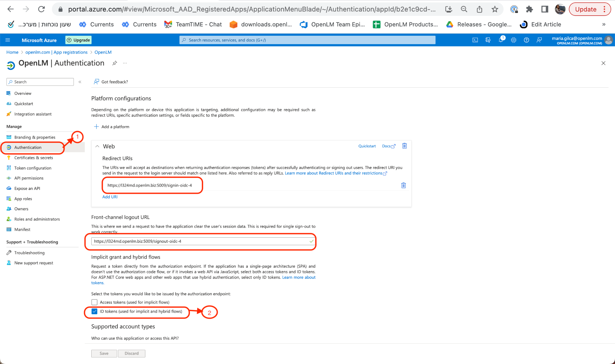Image resolution: width=615 pixels, height=364 pixels.
Task: Click the Front-channel logout URL field
Action: [x=200, y=241]
